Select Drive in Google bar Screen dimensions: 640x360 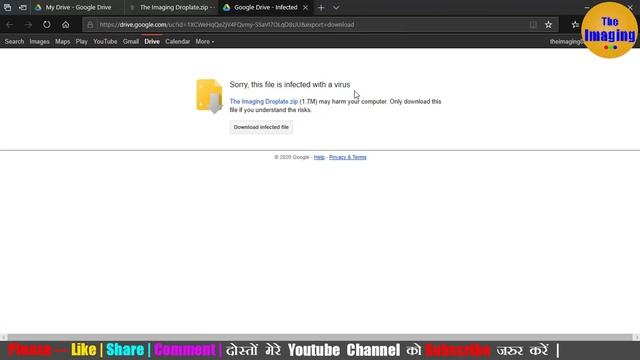[x=152, y=42]
